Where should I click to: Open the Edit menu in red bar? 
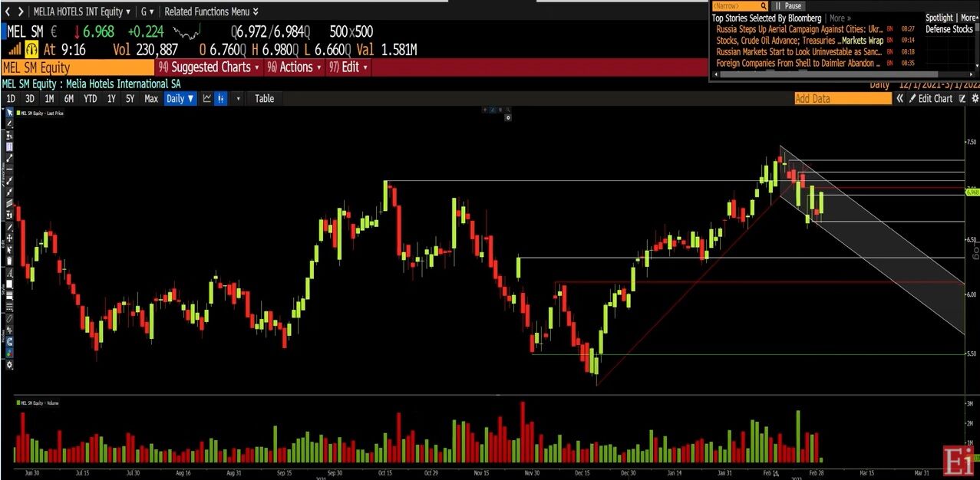click(x=348, y=67)
